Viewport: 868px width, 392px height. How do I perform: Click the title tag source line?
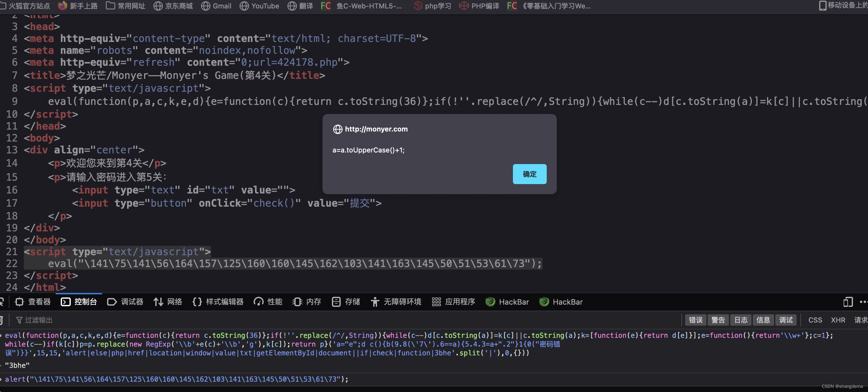(x=174, y=75)
